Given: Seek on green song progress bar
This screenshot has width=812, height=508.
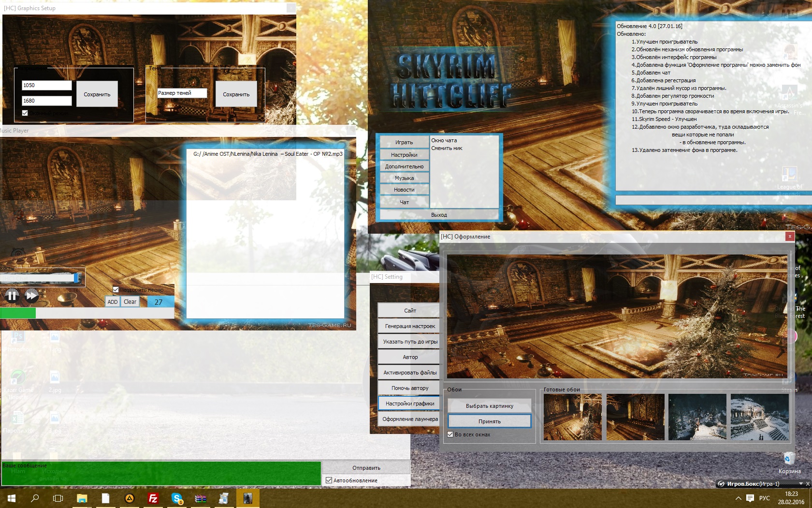Looking at the screenshot, I should point(87,313).
